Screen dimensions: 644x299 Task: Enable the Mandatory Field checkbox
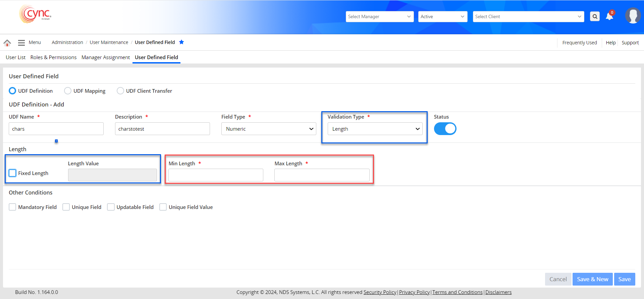pyautogui.click(x=12, y=207)
